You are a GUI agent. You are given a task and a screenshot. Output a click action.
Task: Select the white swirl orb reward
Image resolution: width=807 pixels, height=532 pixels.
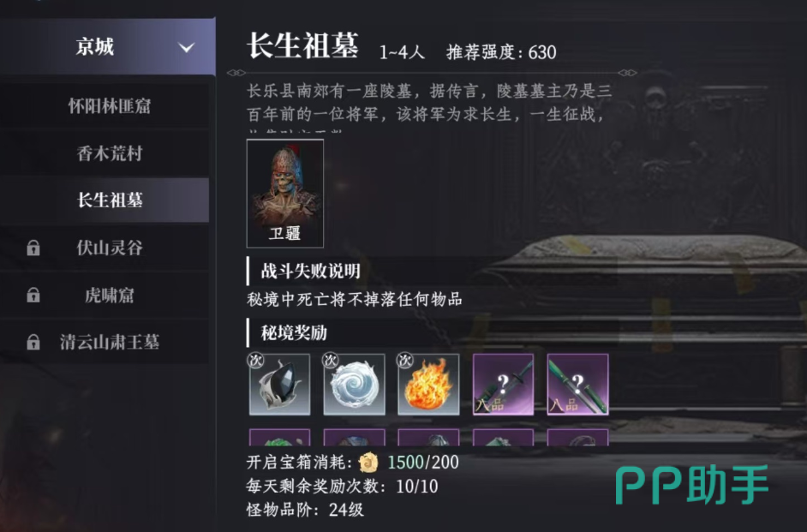coord(354,385)
